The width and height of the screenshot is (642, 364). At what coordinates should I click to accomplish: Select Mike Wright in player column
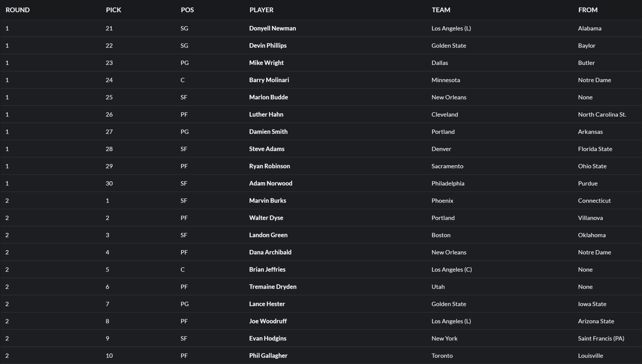266,63
